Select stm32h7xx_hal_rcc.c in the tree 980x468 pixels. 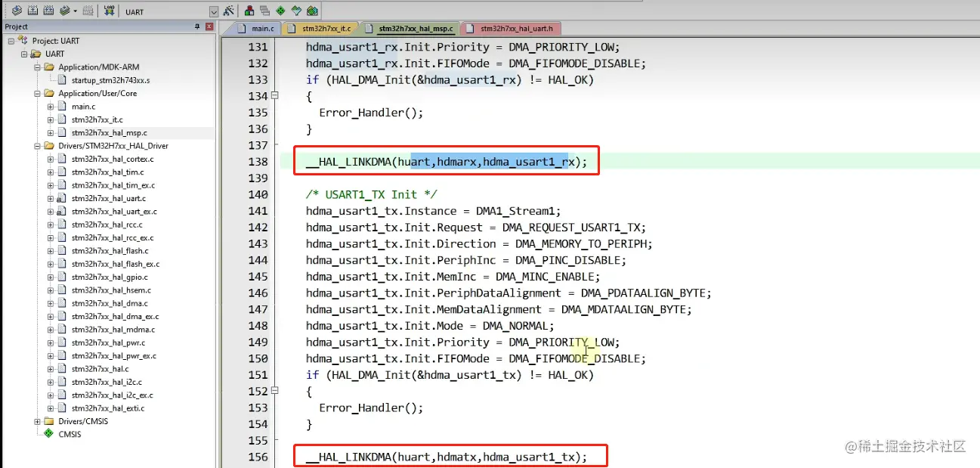tap(107, 225)
